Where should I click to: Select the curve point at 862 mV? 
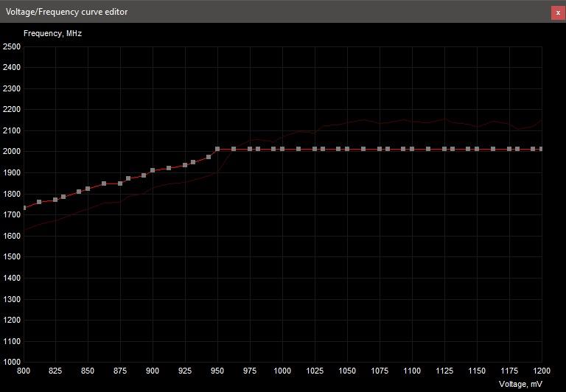(x=104, y=183)
